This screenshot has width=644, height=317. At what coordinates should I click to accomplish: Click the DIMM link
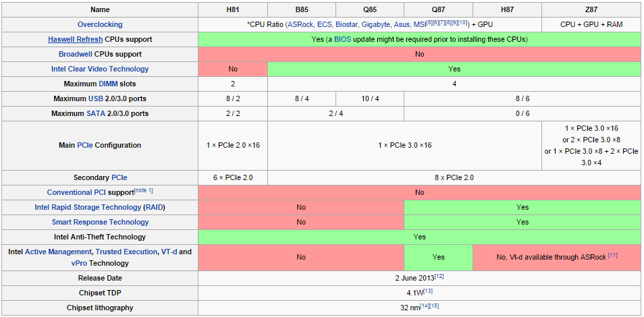tap(108, 84)
